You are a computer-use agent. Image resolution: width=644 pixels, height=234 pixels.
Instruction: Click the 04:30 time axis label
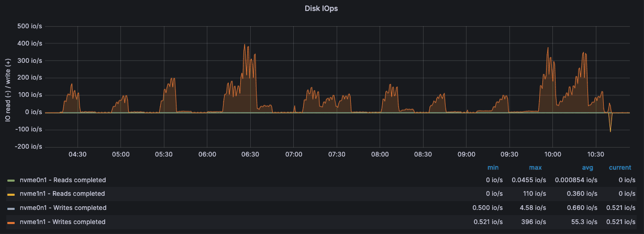77,154
